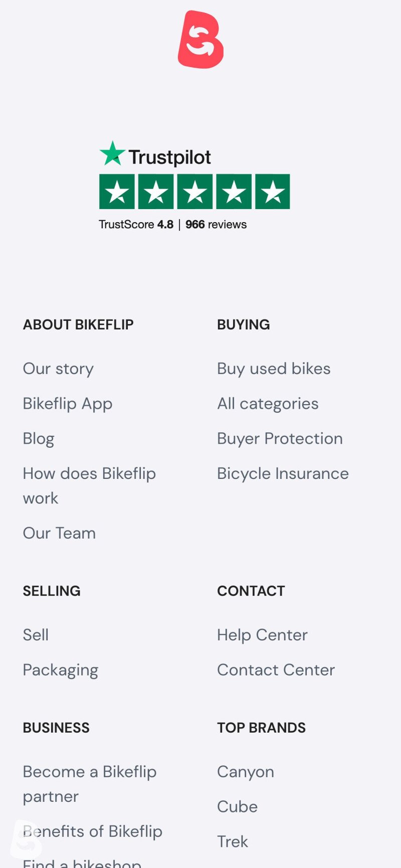
Task: Open the Help Center link
Action: point(262,635)
